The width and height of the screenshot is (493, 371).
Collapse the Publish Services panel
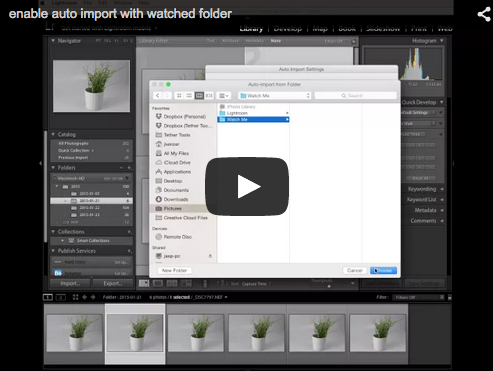tap(53, 251)
